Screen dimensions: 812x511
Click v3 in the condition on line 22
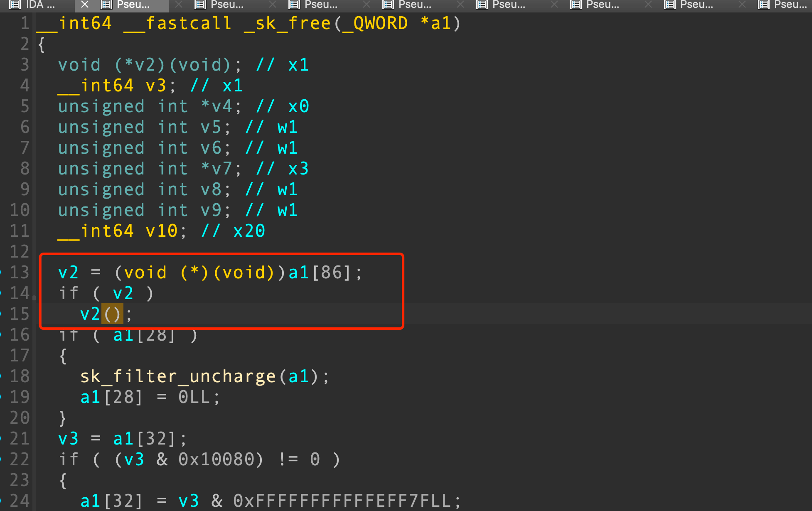click(134, 459)
